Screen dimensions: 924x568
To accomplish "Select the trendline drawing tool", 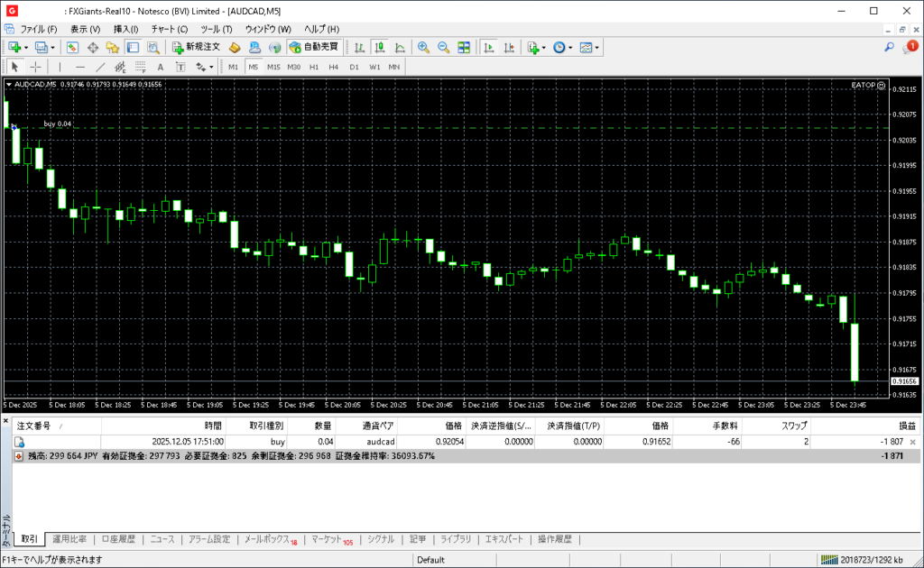I will tap(100, 67).
